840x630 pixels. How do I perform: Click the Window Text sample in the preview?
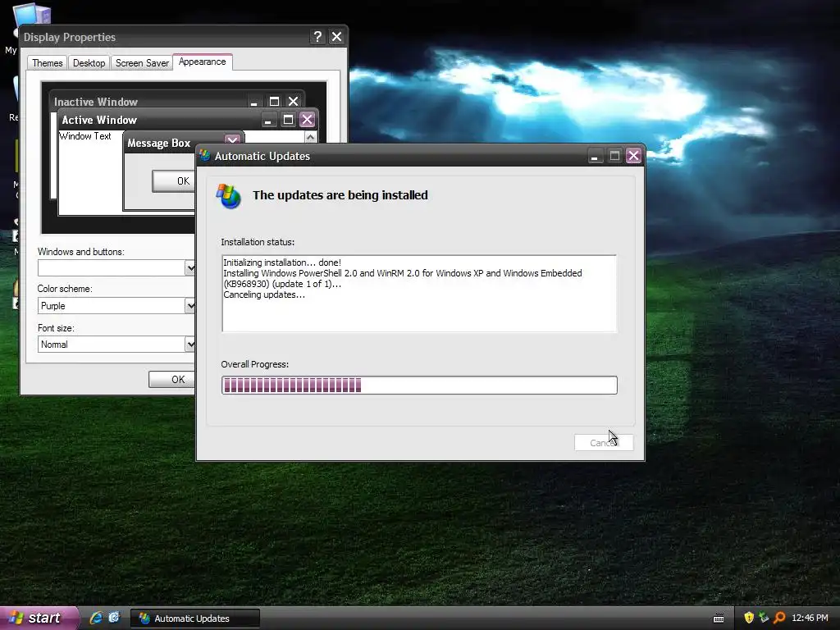point(85,136)
